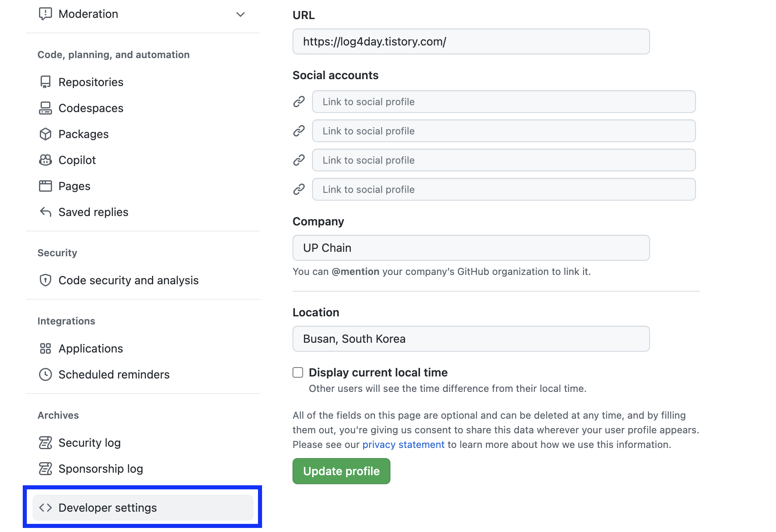The width and height of the screenshot is (776, 532).
Task: Click the Pages browser icon
Action: pyautogui.click(x=45, y=186)
